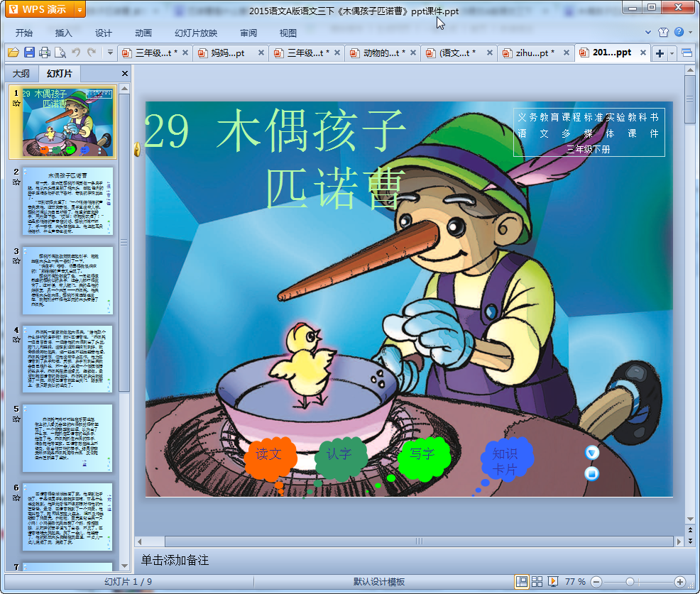700x594 pixels.
Task: Click the round stop-square action button on slide
Action: point(592,473)
